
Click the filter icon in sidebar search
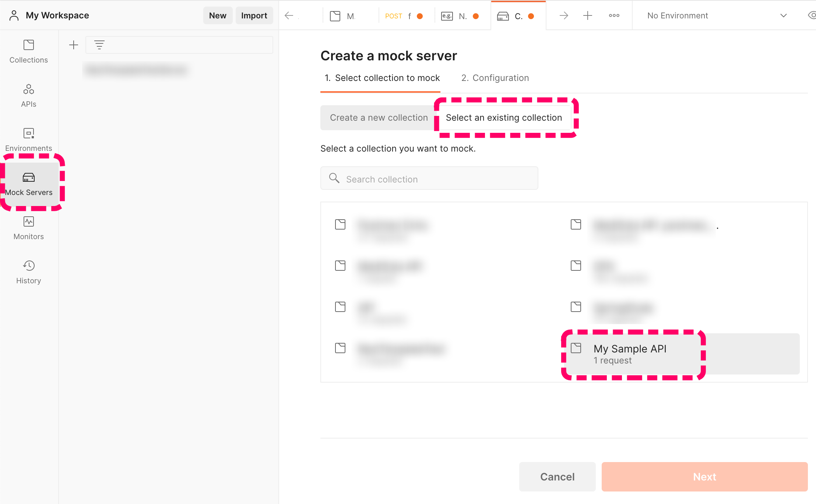[99, 45]
